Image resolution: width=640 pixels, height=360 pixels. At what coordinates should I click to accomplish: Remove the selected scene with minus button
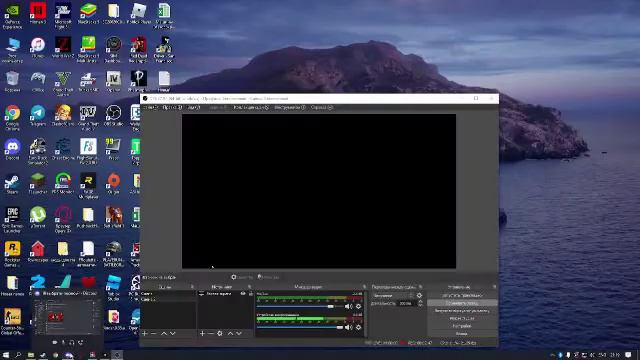tap(154, 333)
